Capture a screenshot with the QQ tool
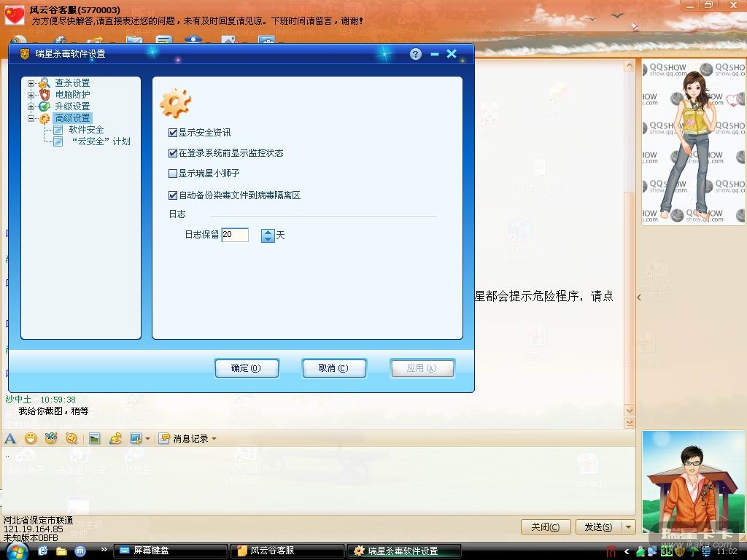The height and width of the screenshot is (560, 747). (x=136, y=438)
